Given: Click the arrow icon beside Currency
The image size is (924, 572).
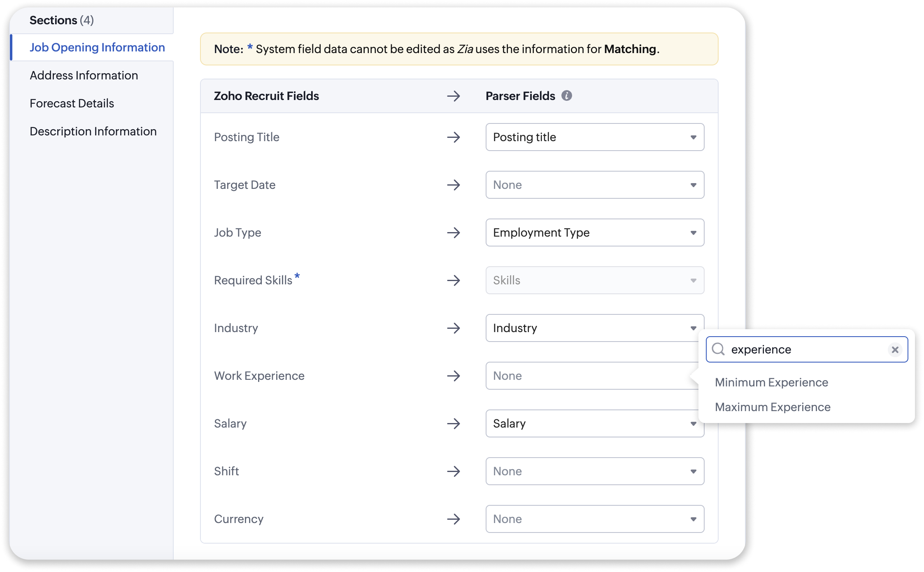Looking at the screenshot, I should coord(454,519).
